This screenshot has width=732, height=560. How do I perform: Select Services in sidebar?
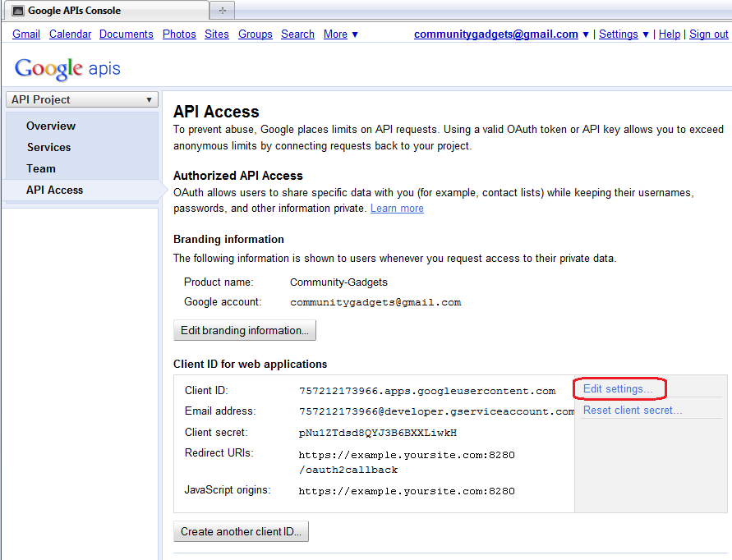point(49,148)
